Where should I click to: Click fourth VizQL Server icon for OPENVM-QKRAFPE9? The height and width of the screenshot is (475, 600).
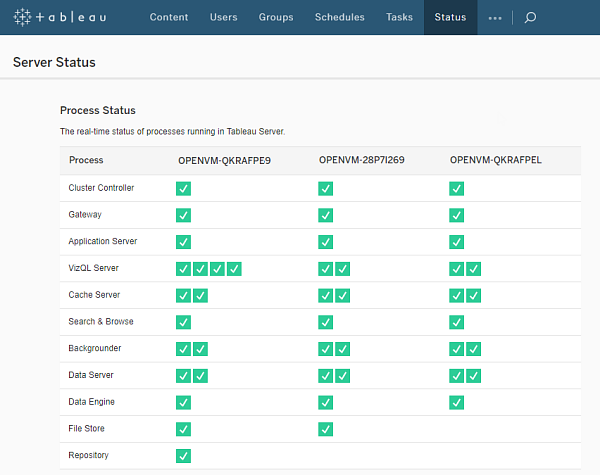pos(234,268)
